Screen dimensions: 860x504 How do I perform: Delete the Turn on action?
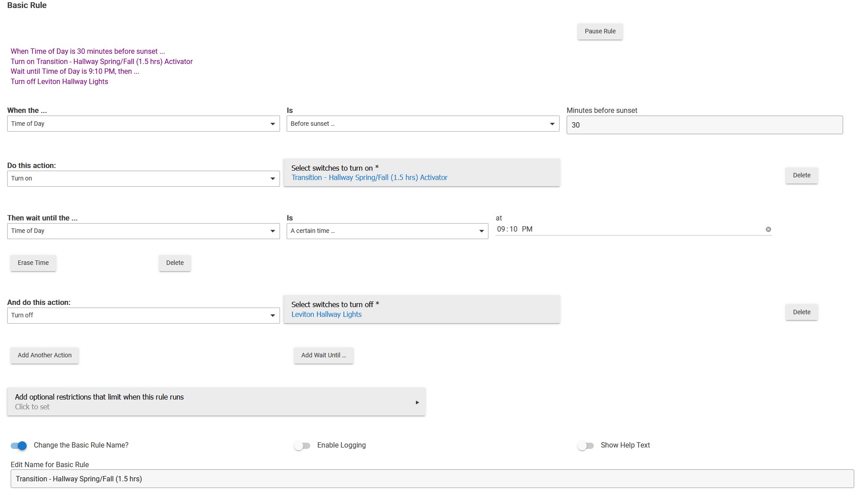click(x=801, y=176)
